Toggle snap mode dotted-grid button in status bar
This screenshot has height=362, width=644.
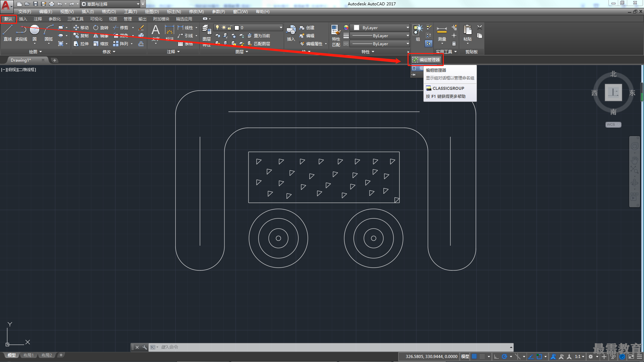(x=482, y=357)
